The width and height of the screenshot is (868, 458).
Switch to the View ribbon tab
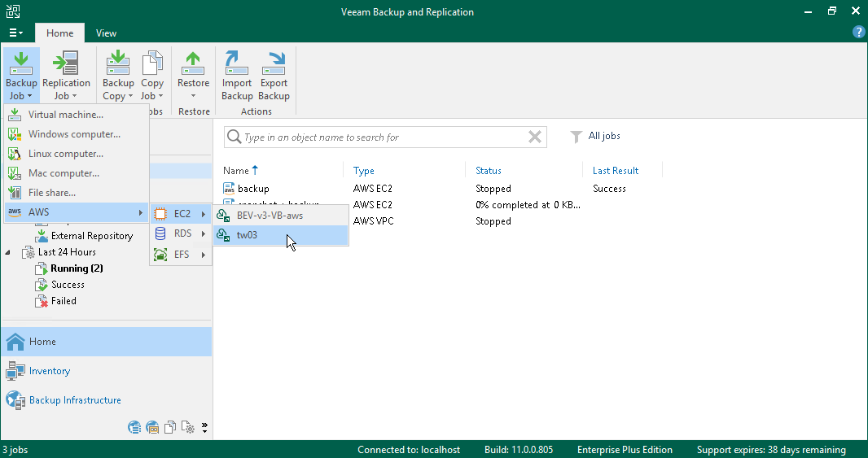[106, 33]
